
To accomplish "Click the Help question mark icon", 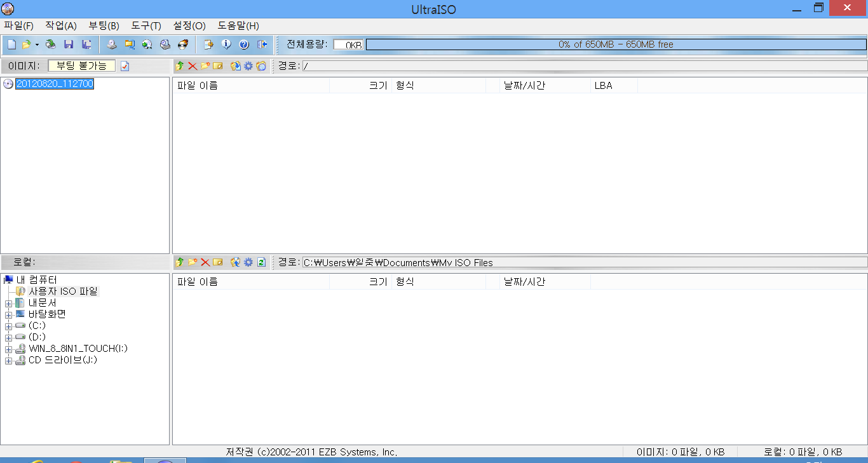I will click(243, 44).
